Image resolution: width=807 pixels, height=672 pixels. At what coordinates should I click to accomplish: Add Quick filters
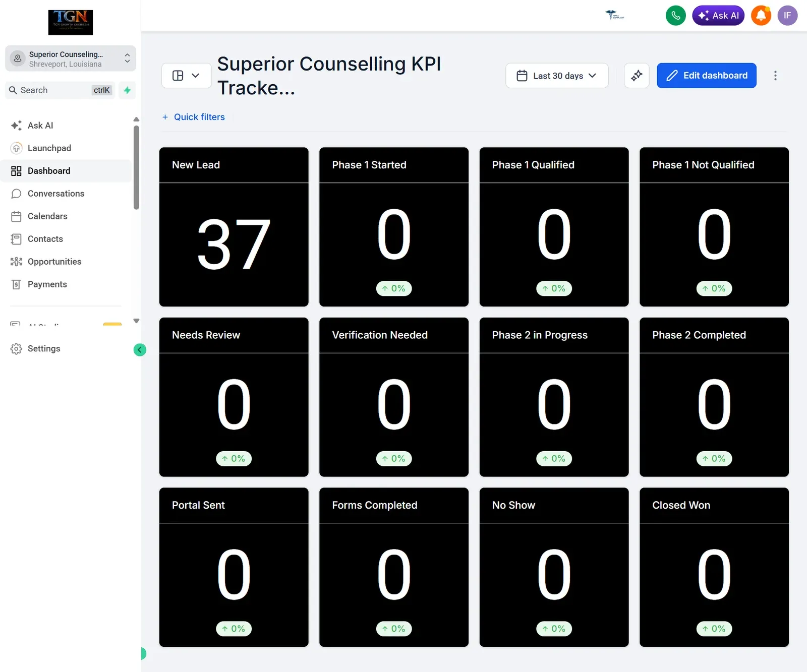click(194, 117)
